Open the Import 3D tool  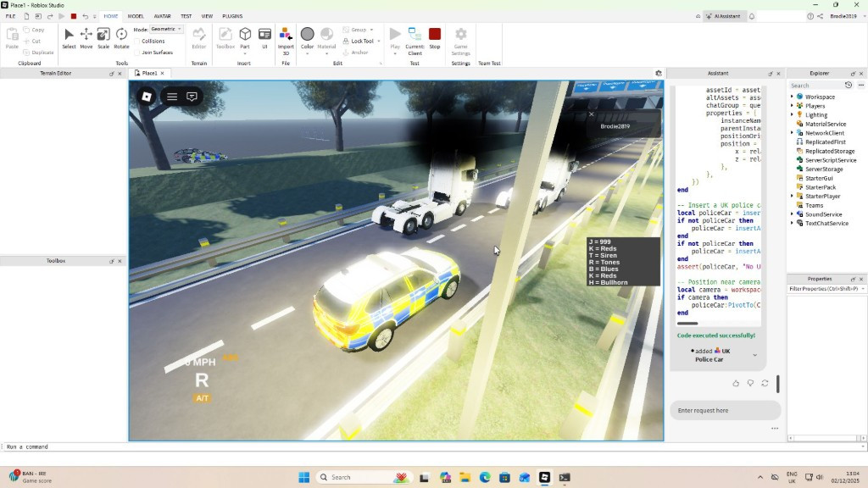tap(286, 37)
